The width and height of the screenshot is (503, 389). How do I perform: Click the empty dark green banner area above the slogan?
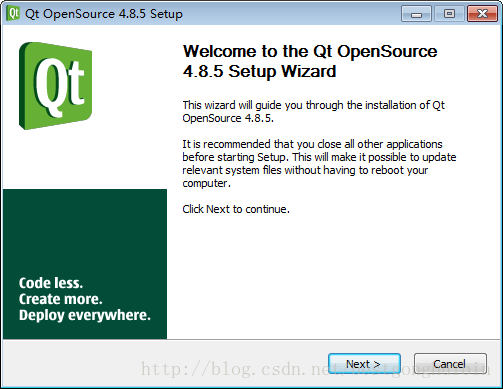click(85, 230)
